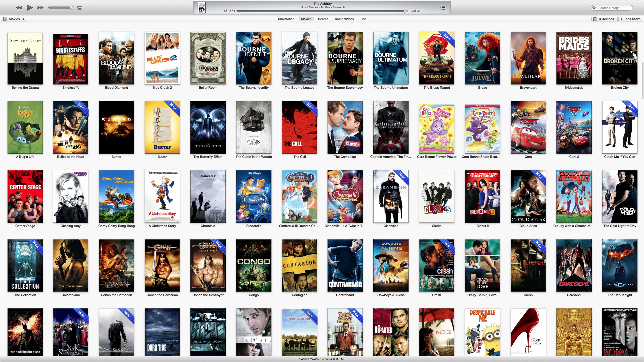Toggle the shuffle icon in the now playing display

(419, 11)
